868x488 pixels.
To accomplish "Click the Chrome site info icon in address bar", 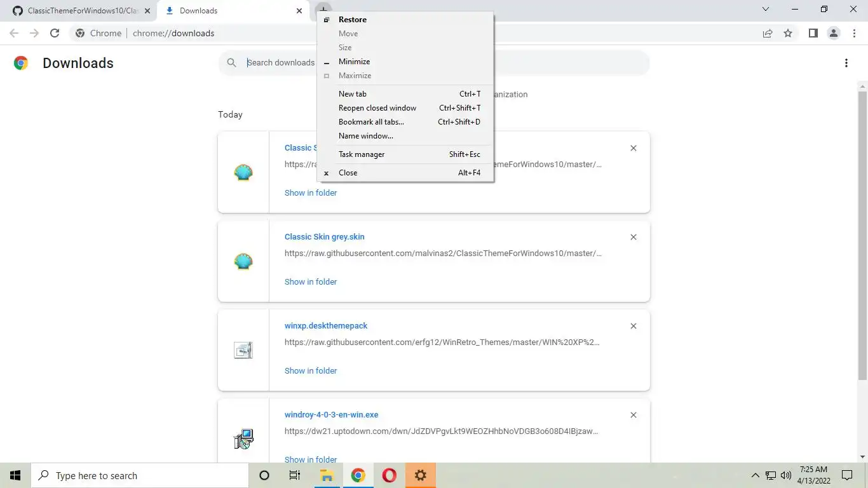I will click(x=80, y=34).
